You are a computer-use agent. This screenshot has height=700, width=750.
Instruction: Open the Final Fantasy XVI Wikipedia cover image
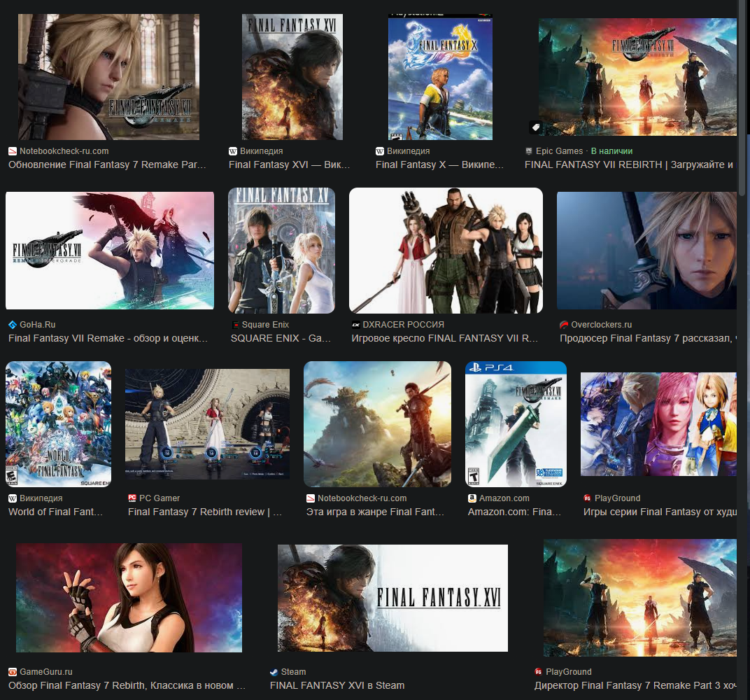click(x=292, y=77)
